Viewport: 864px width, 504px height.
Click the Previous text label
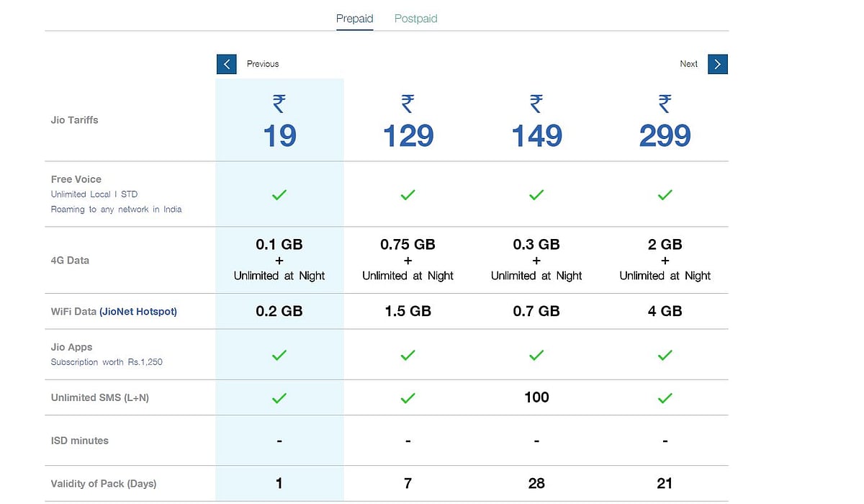point(263,64)
